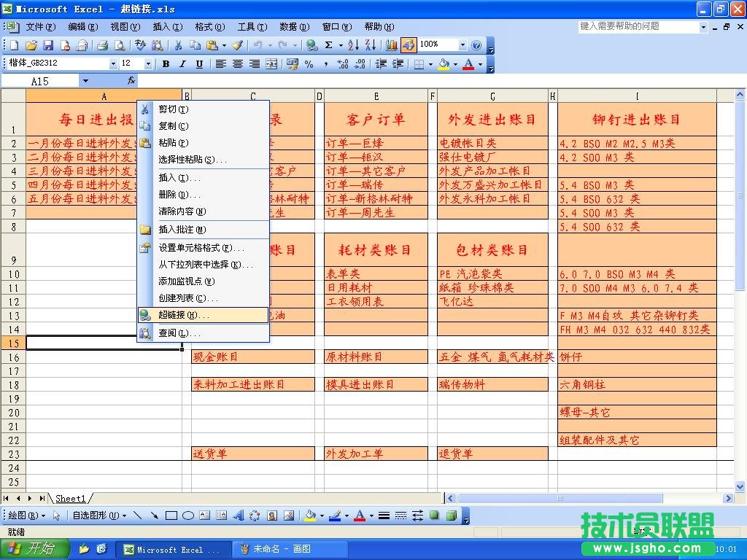
Task: Open the zoom level dropdown
Action: pos(462,45)
